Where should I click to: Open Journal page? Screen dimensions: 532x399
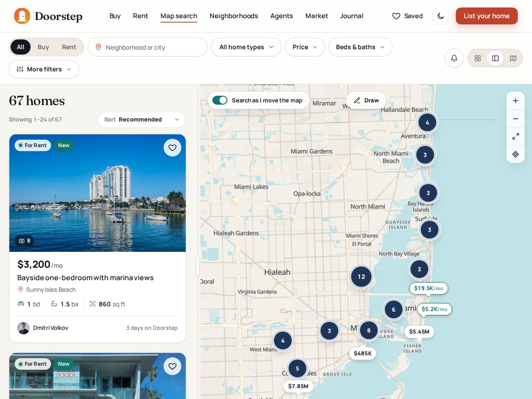coord(352,16)
